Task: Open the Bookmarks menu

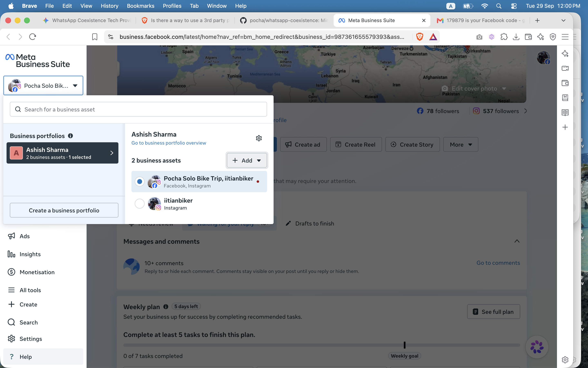Action: click(x=140, y=6)
